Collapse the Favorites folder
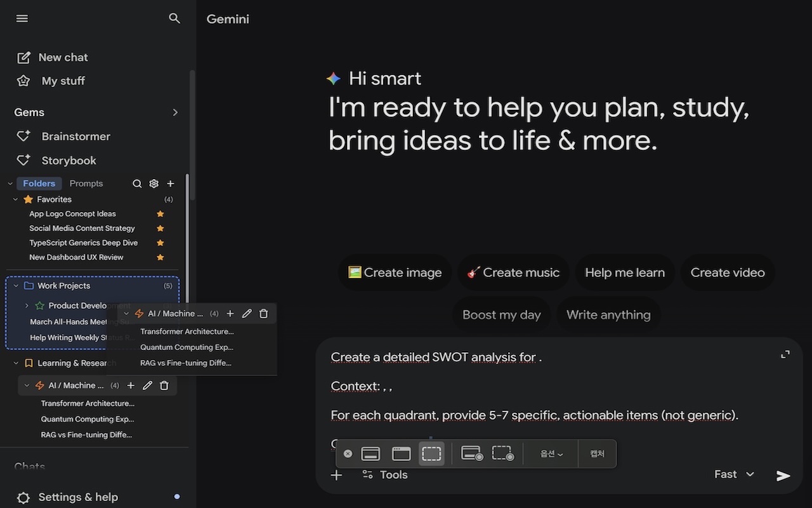The image size is (812, 508). coord(16,199)
